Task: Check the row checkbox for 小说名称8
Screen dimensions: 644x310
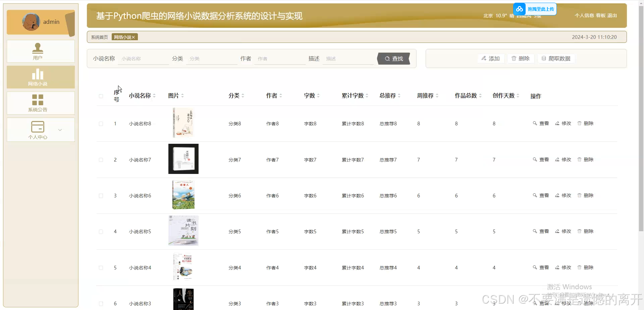Action: pos(101,124)
